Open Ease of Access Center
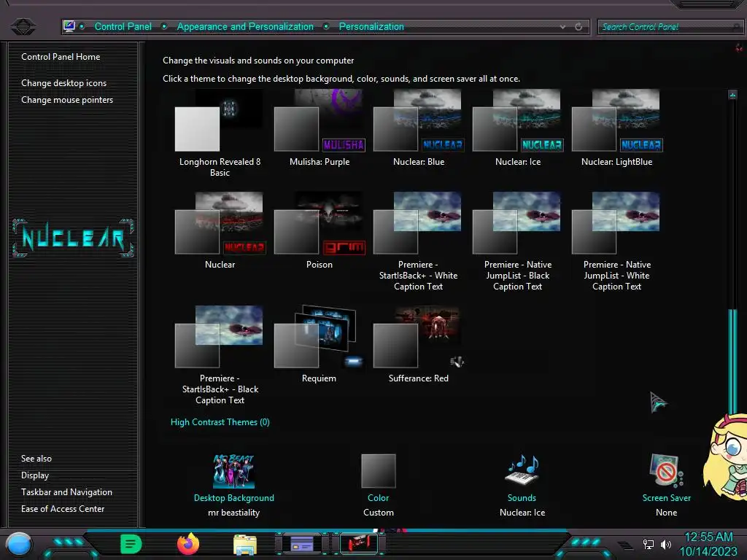The image size is (747, 560). point(63,508)
